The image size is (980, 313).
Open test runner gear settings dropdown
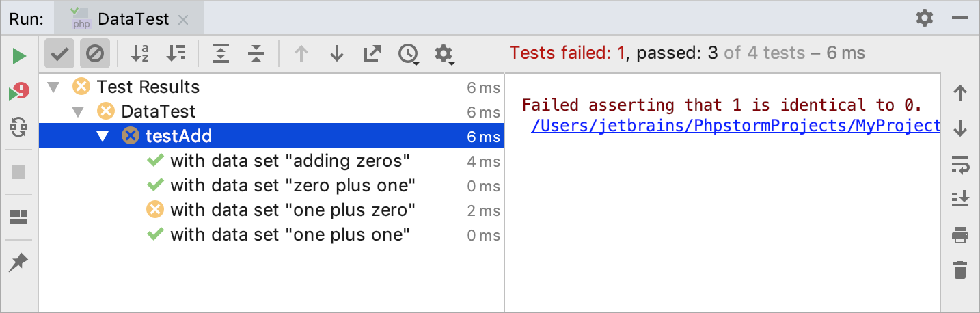click(x=445, y=54)
